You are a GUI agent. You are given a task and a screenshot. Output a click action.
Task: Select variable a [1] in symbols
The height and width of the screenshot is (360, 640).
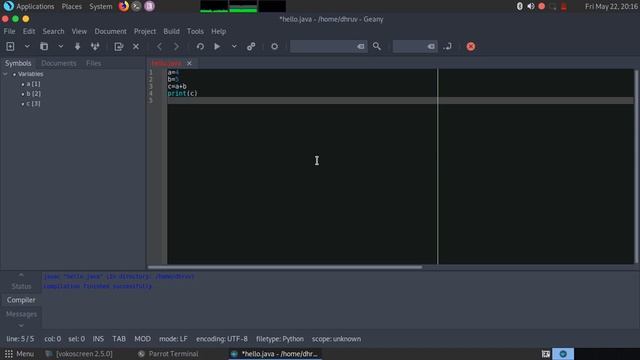33,84
